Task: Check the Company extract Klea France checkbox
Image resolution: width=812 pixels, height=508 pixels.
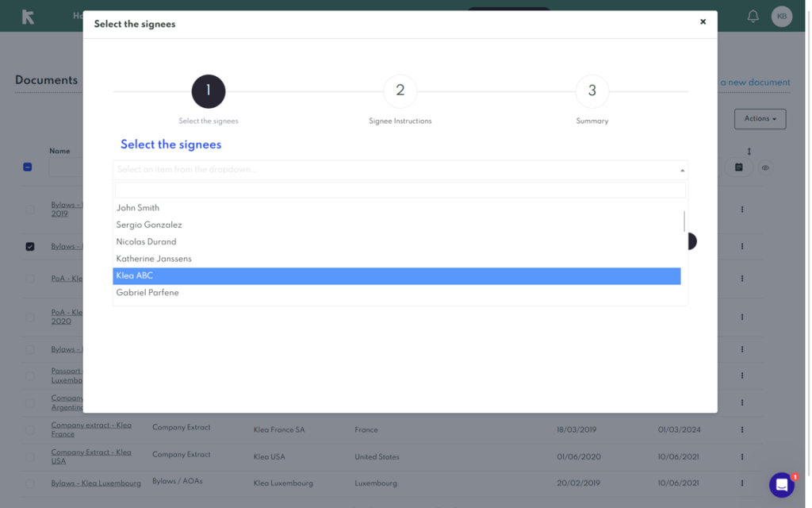Action: [30, 430]
